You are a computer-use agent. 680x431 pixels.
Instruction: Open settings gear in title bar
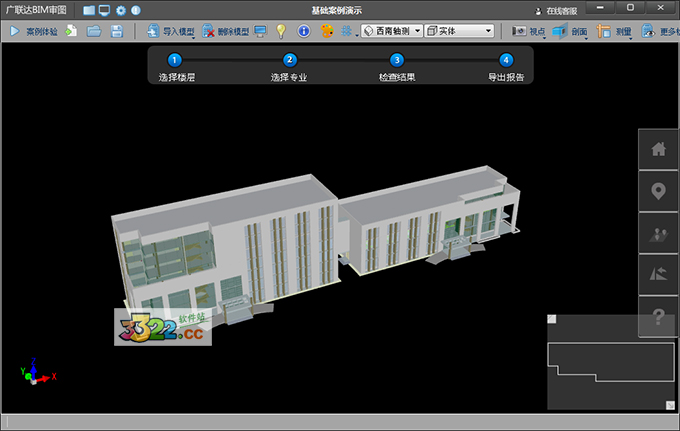[121, 10]
